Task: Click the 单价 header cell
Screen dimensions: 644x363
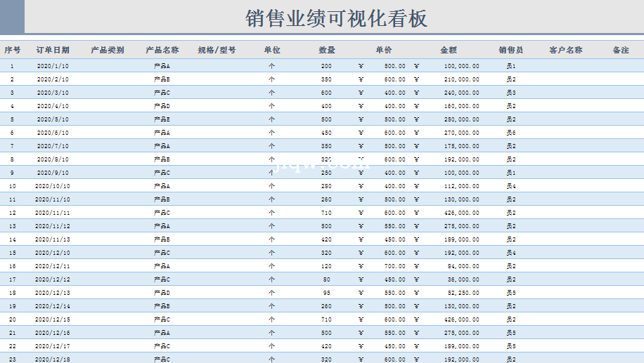Action: click(384, 50)
